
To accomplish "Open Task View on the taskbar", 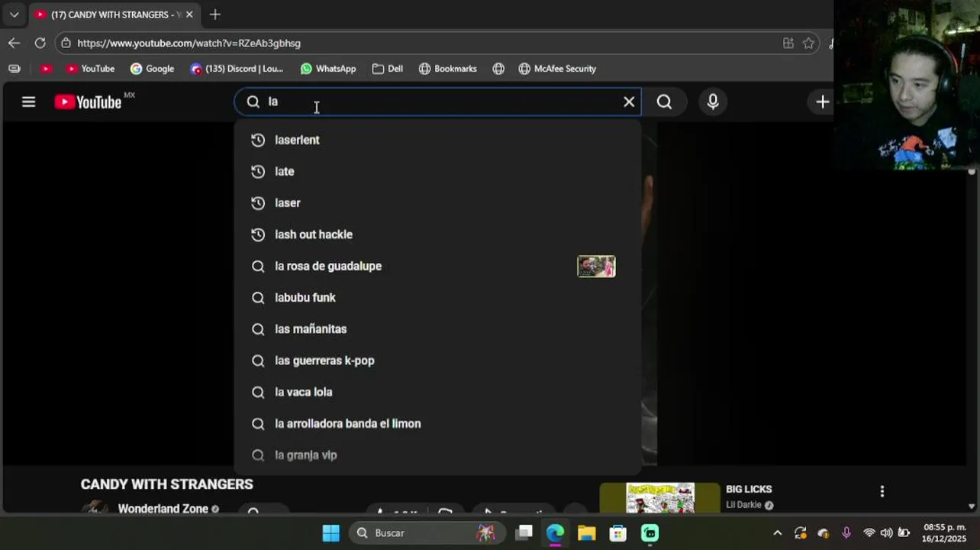I will point(524,533).
